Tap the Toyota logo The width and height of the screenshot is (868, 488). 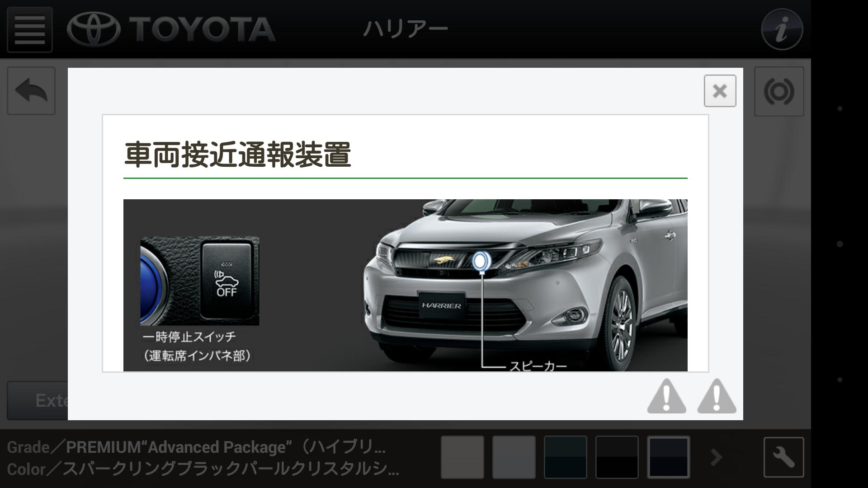tap(171, 30)
